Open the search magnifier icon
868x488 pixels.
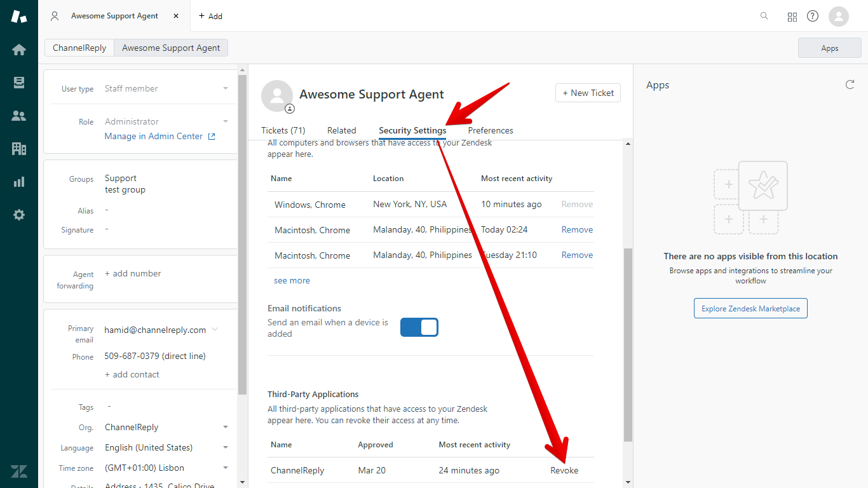[764, 16]
